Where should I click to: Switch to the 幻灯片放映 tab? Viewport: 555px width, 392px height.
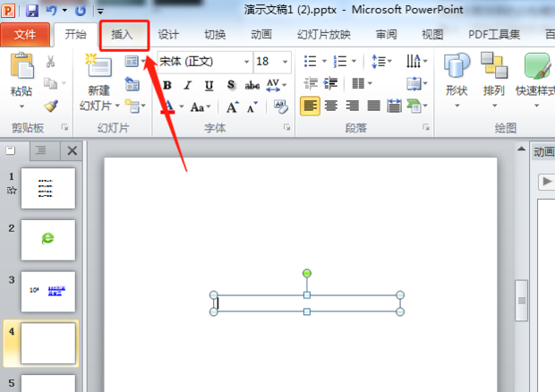(324, 35)
